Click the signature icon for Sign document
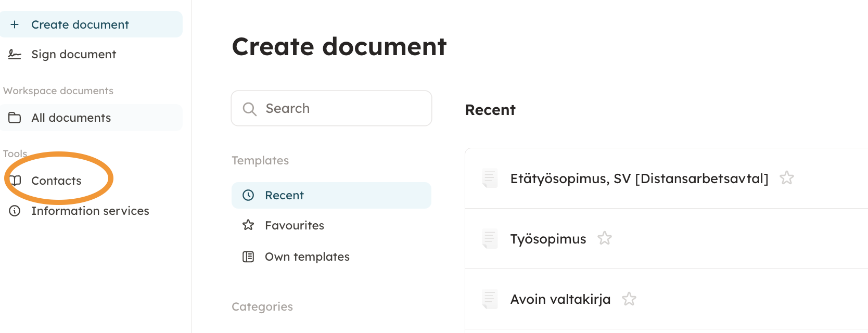The width and height of the screenshot is (868, 333). (15, 54)
